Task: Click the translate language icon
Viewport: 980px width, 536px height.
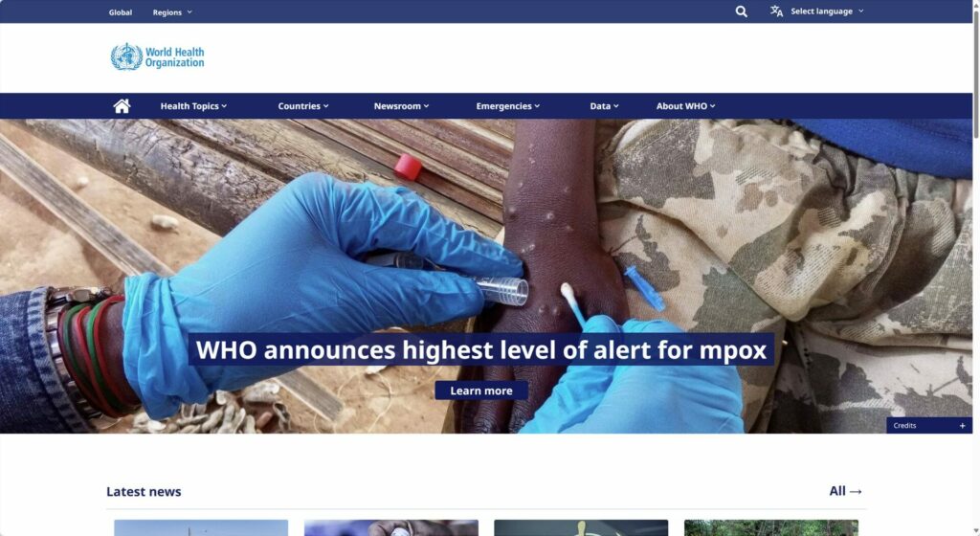Action: 776,11
